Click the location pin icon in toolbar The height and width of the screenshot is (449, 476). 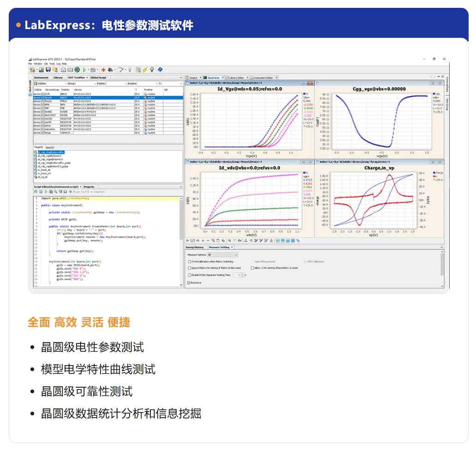[x=152, y=70]
